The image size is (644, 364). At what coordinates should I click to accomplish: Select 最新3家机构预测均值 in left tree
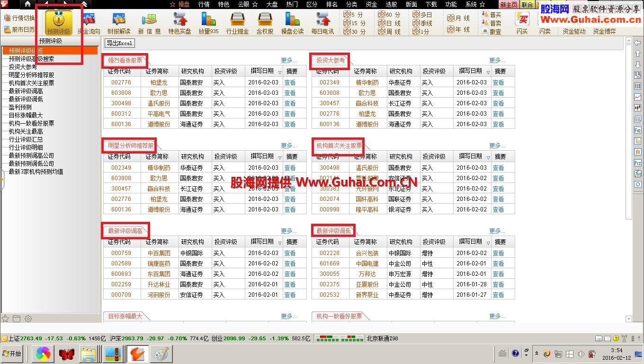click(x=36, y=172)
